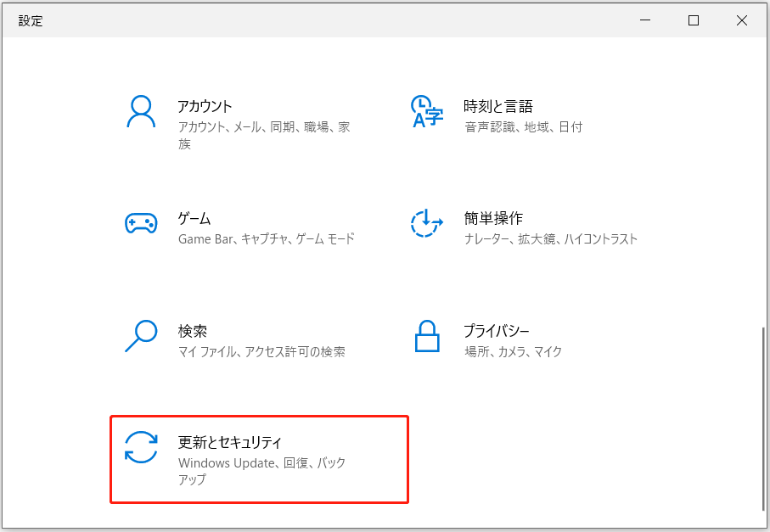Click the マイ ファイル、アクセス許可の検索 text
Image resolution: width=770 pixels, height=532 pixels.
[x=261, y=351]
